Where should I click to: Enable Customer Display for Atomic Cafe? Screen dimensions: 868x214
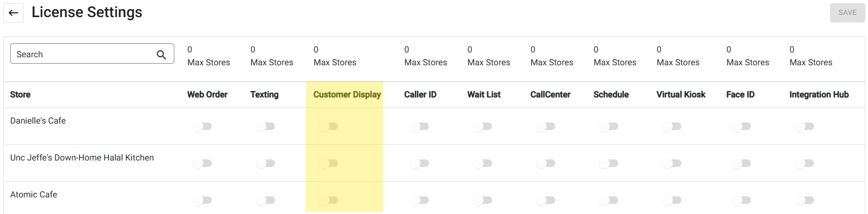[x=329, y=201]
